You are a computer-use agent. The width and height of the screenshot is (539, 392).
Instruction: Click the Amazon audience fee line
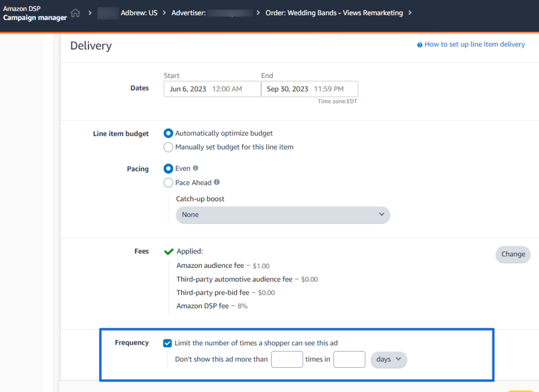pyautogui.click(x=223, y=266)
